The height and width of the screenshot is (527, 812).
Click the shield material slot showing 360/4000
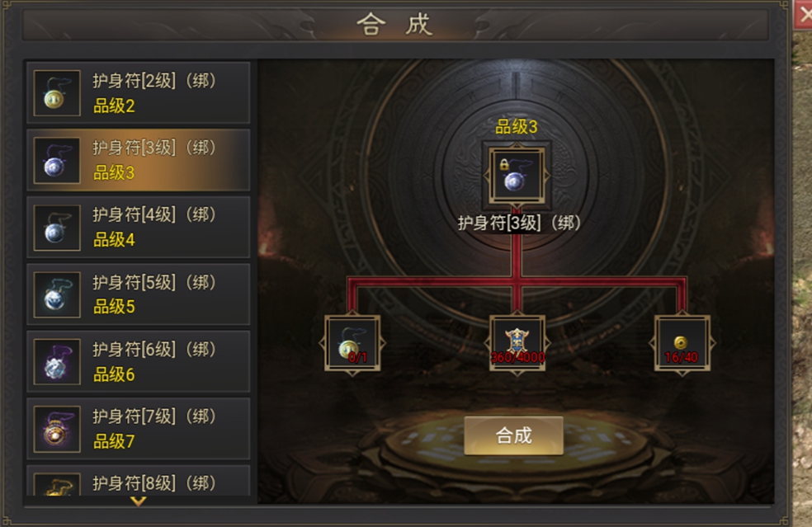[x=517, y=343]
